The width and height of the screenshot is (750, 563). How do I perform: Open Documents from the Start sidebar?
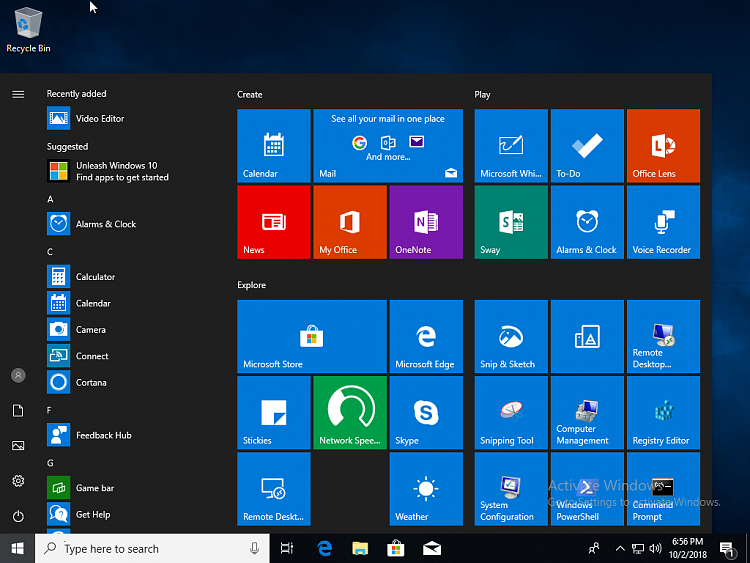(x=18, y=410)
